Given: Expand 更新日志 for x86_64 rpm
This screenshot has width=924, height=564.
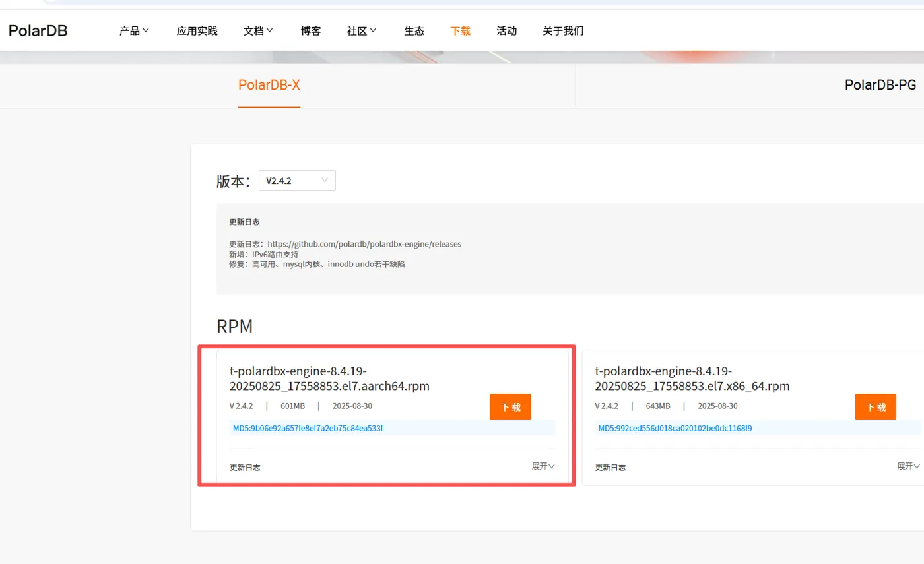Looking at the screenshot, I should click(909, 466).
